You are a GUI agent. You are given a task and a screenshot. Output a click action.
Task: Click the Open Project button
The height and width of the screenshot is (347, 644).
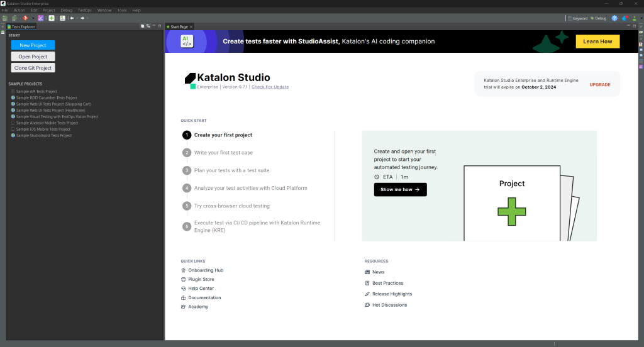(33, 57)
